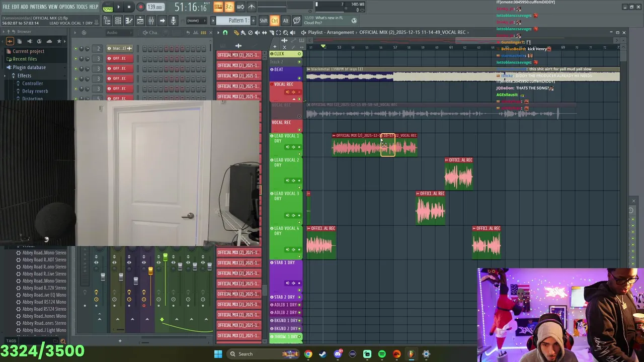The image size is (644, 362).
Task: Open the EDIT menu
Action: [16, 7]
